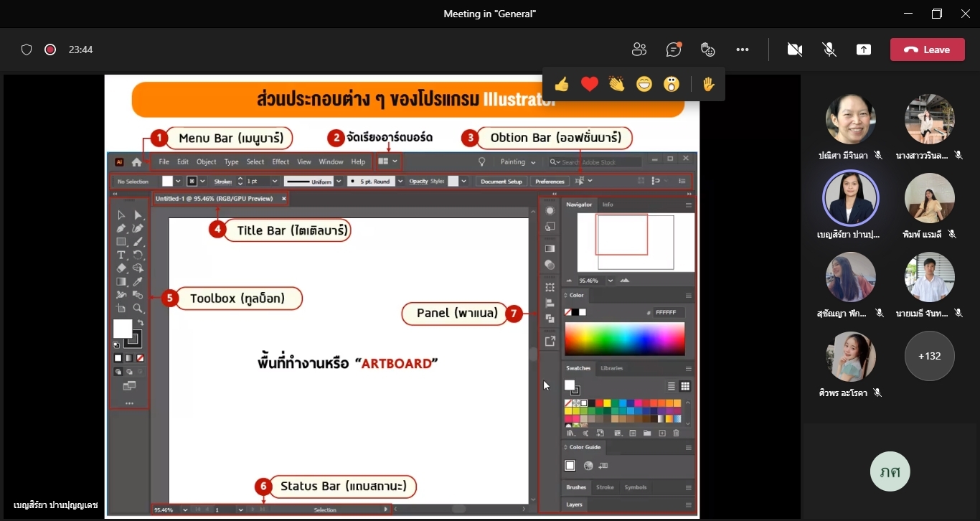Click the recording indicator in Teams
Screen dimensions: 980x521
tap(50, 50)
